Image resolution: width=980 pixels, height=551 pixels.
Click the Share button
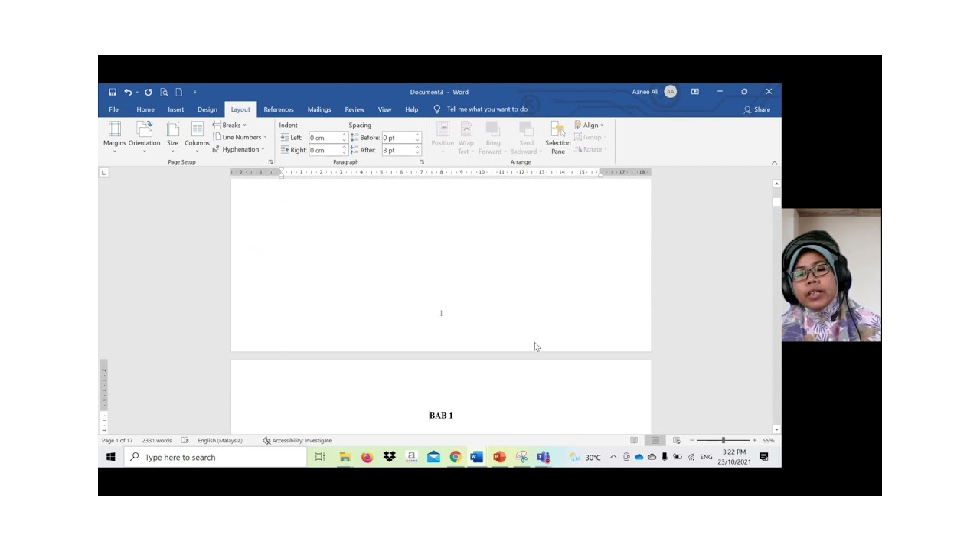click(757, 109)
